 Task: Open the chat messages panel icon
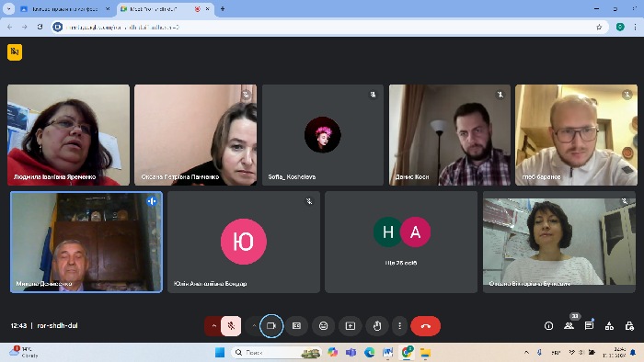click(589, 325)
